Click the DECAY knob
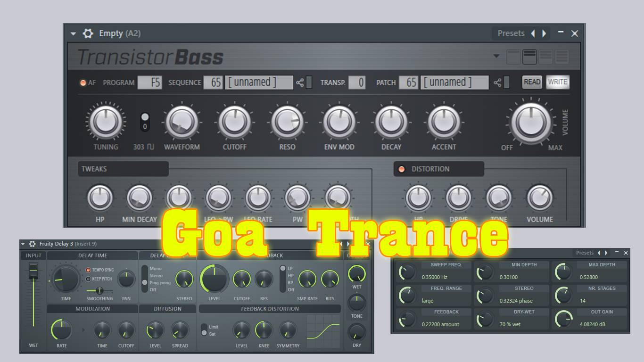644x362 pixels. tap(391, 122)
